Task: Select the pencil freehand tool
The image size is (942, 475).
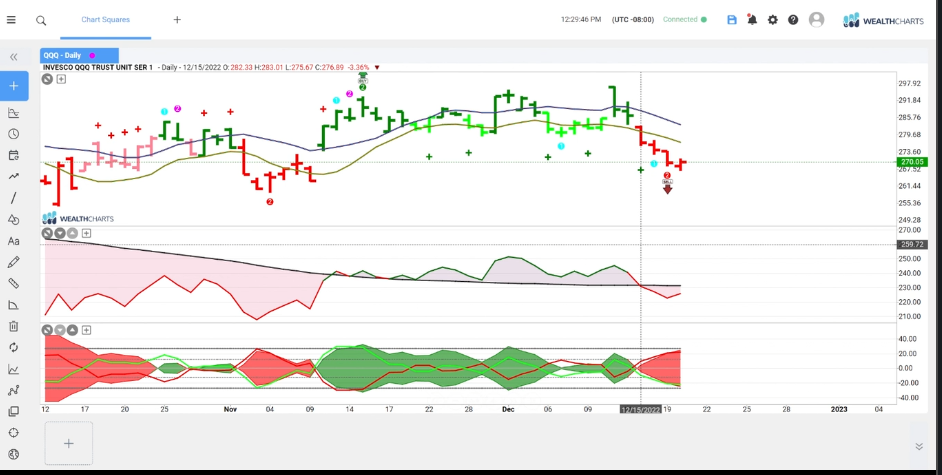Action: tap(14, 262)
